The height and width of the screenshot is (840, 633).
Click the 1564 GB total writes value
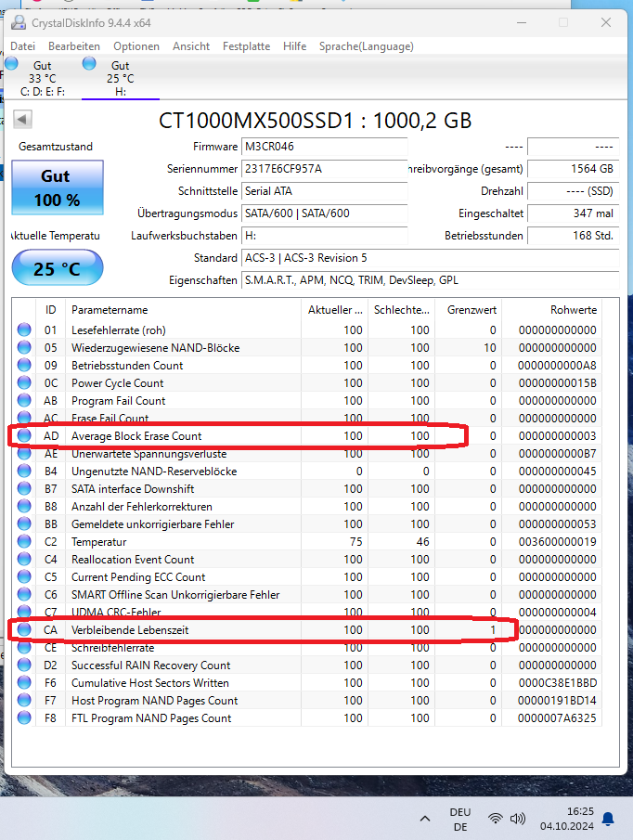(x=573, y=169)
